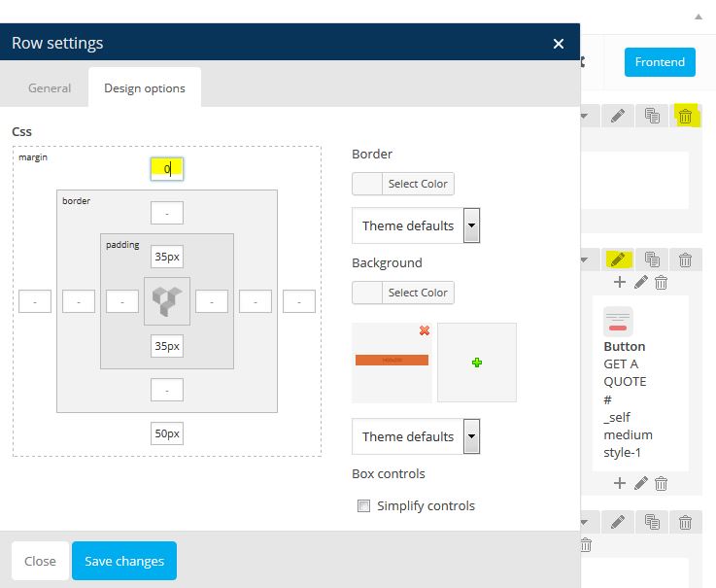Click the plus icon above the Button element
The height and width of the screenshot is (588, 716).
[x=620, y=282]
